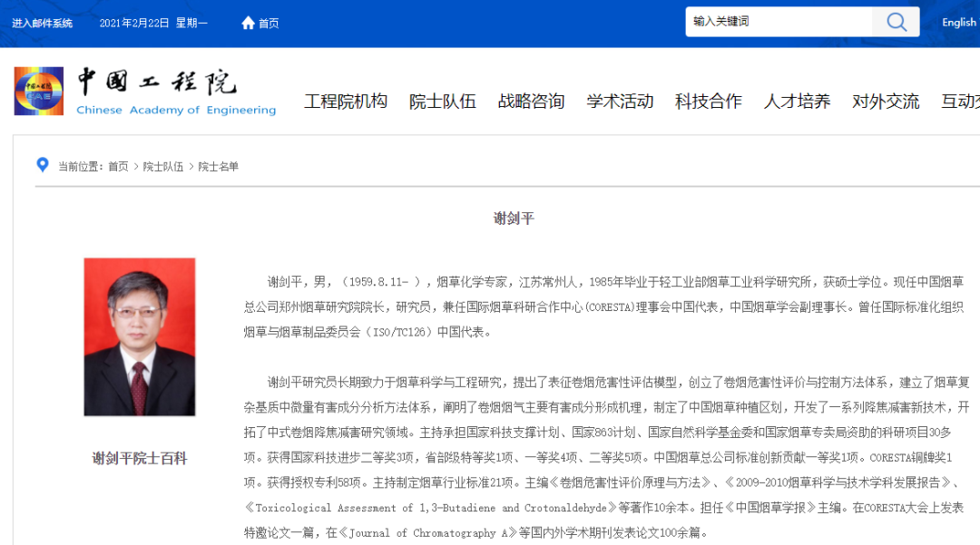Open the 学术活动 menu
The width and height of the screenshot is (980, 545).
620,102
